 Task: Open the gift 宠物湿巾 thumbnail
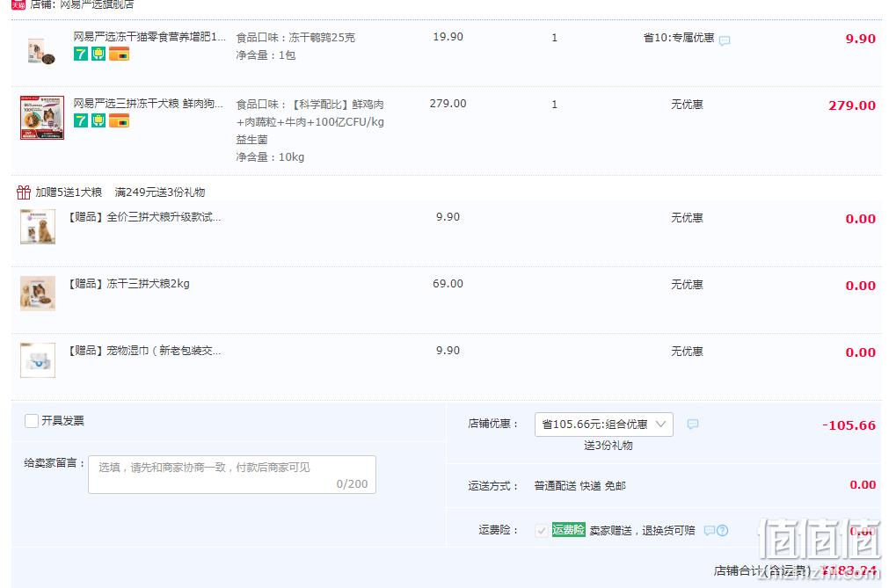coord(38,360)
